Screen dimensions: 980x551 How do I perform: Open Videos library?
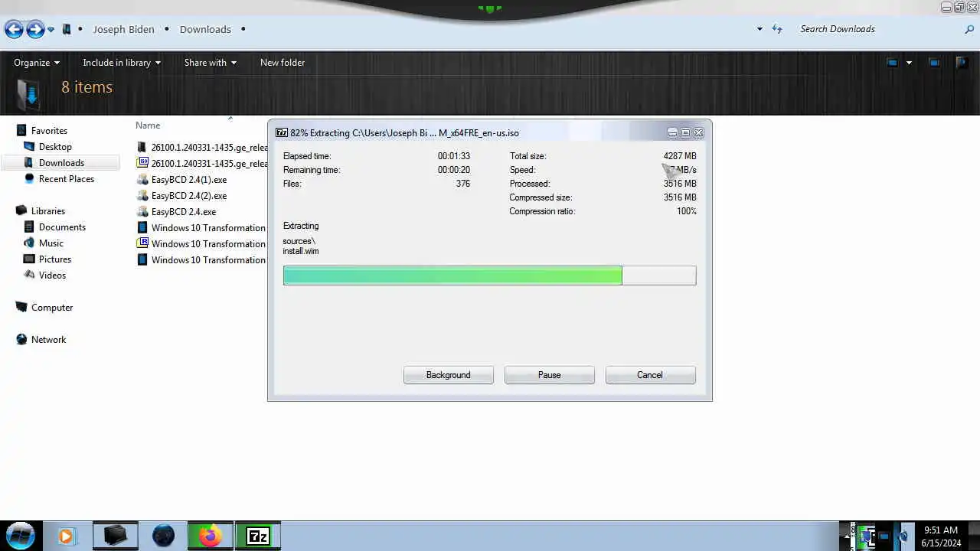pyautogui.click(x=53, y=275)
